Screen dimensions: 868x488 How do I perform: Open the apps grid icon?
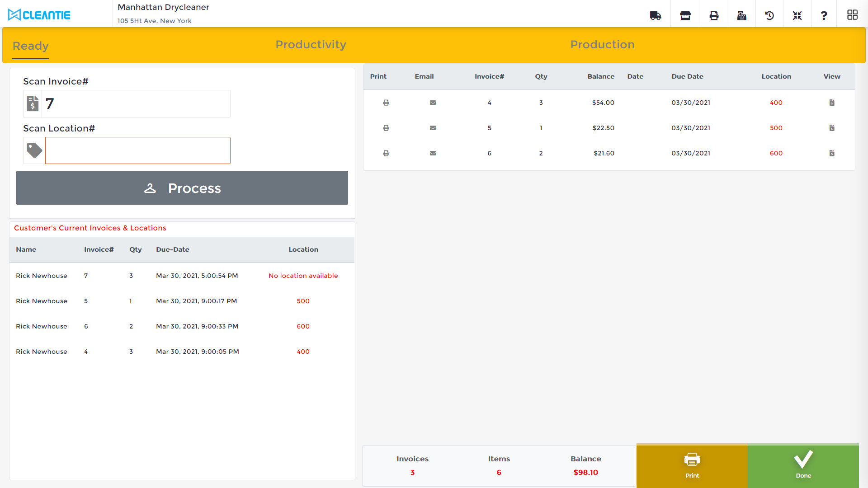[853, 15]
